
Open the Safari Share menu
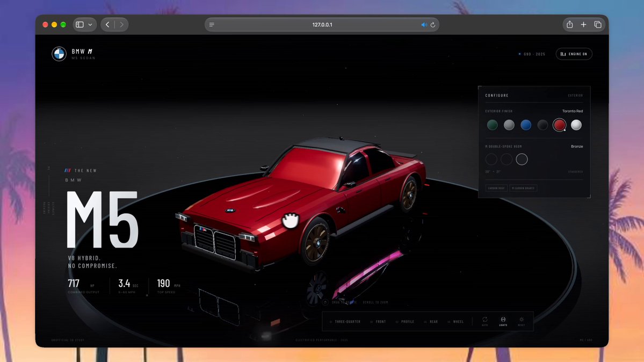click(570, 25)
